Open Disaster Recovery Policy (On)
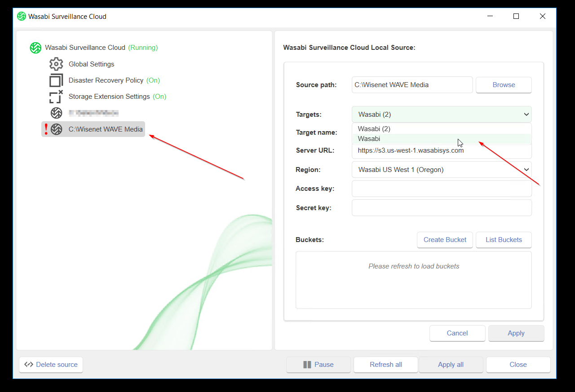The height and width of the screenshot is (392, 575). click(x=105, y=80)
